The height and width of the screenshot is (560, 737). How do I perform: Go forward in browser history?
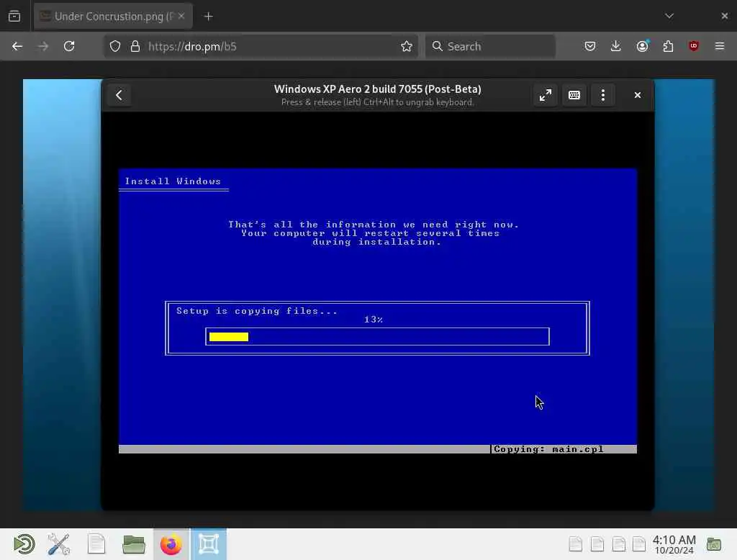(x=43, y=46)
